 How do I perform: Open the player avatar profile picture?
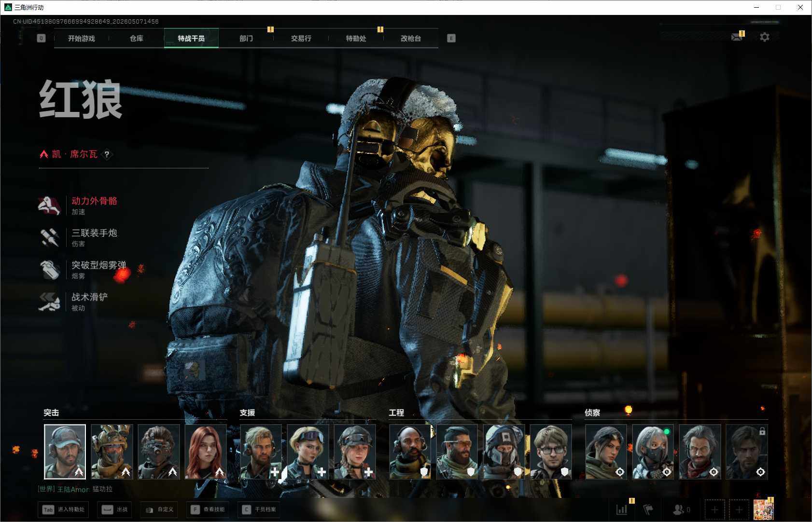(x=763, y=509)
